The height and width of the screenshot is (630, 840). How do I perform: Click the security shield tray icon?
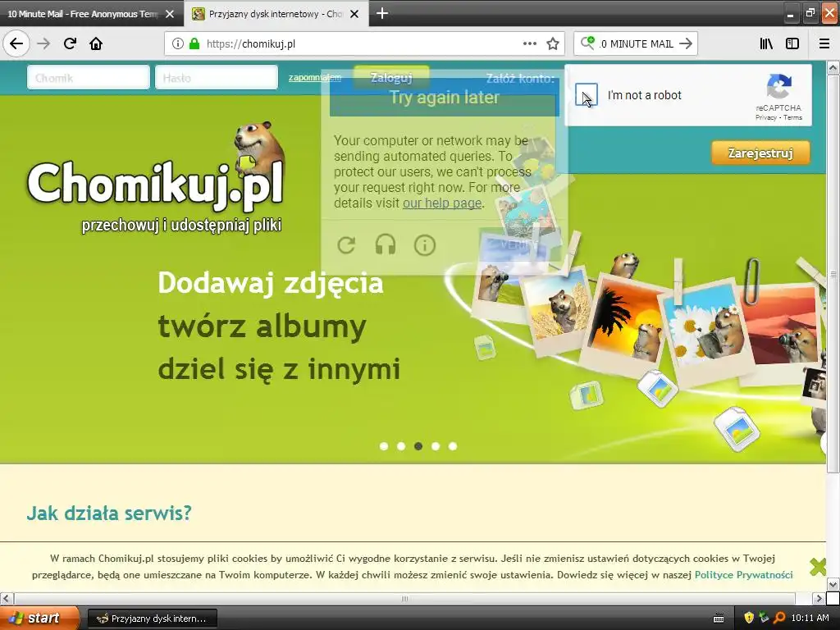(749, 619)
